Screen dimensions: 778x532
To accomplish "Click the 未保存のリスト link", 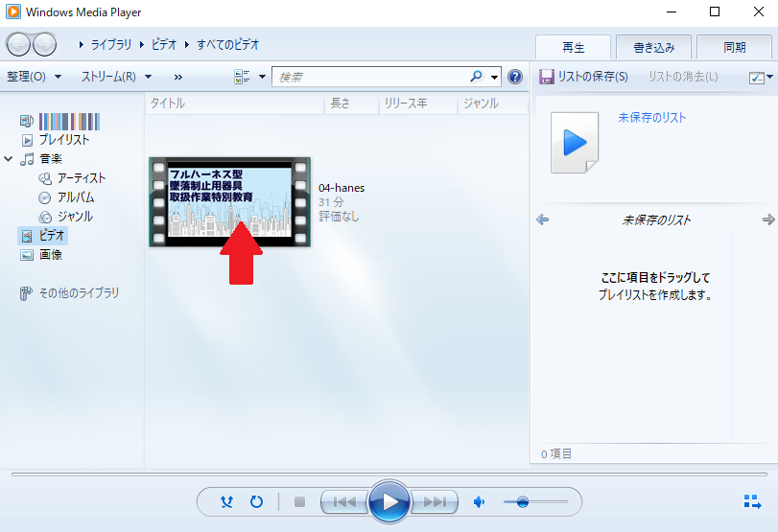I will (652, 118).
